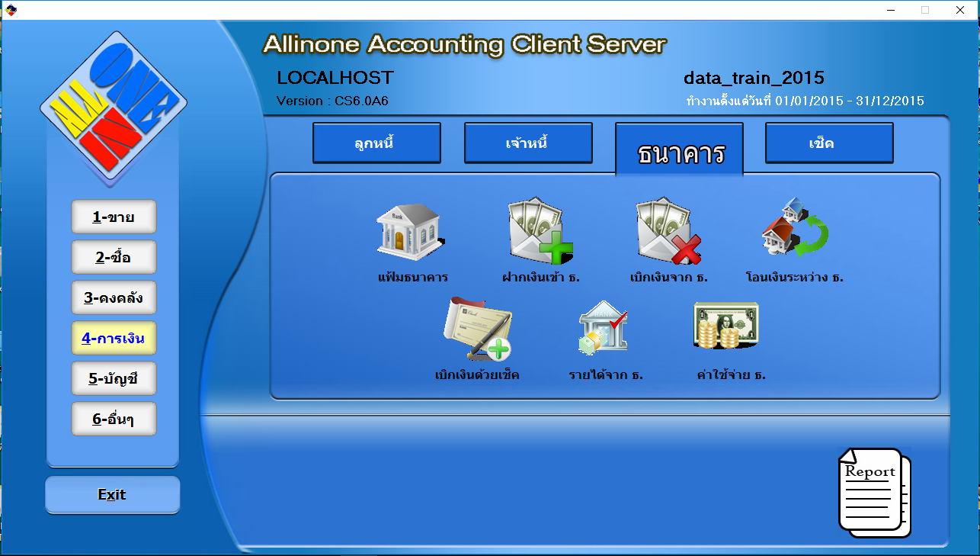The height and width of the screenshot is (556, 980).
Task: Click the data_train_2015 database name
Action: [x=754, y=78]
